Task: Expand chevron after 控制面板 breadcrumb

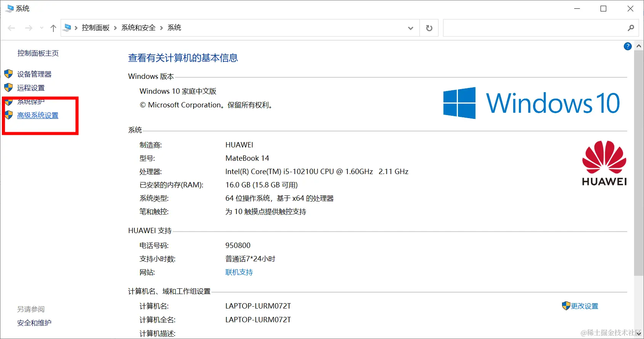Action: pos(115,28)
